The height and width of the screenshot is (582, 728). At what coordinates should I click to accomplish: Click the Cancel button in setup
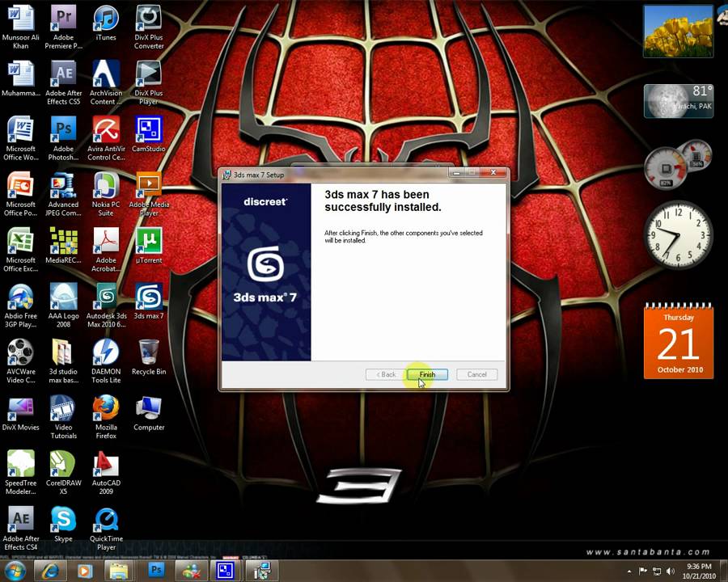coord(476,374)
